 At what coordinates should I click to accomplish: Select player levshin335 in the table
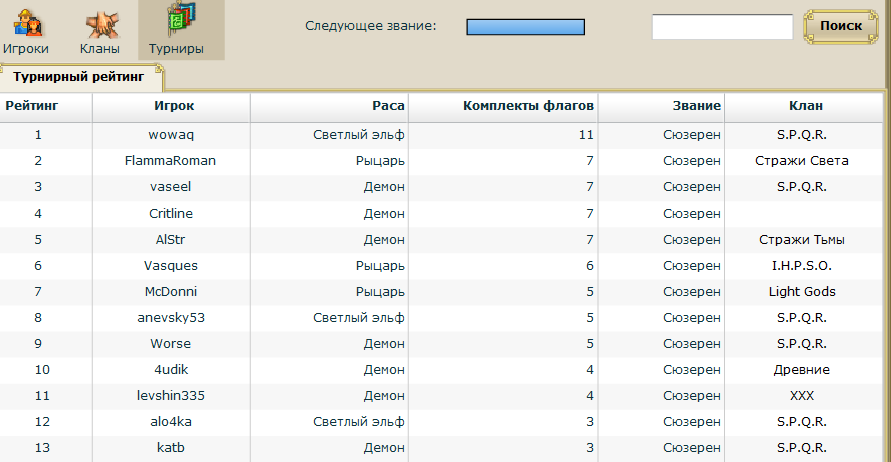pos(171,395)
